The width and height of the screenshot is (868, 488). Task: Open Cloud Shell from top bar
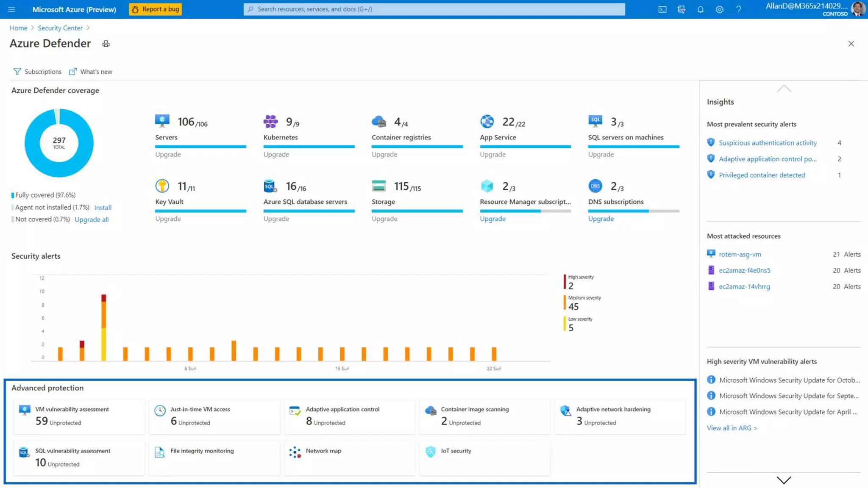coord(662,9)
